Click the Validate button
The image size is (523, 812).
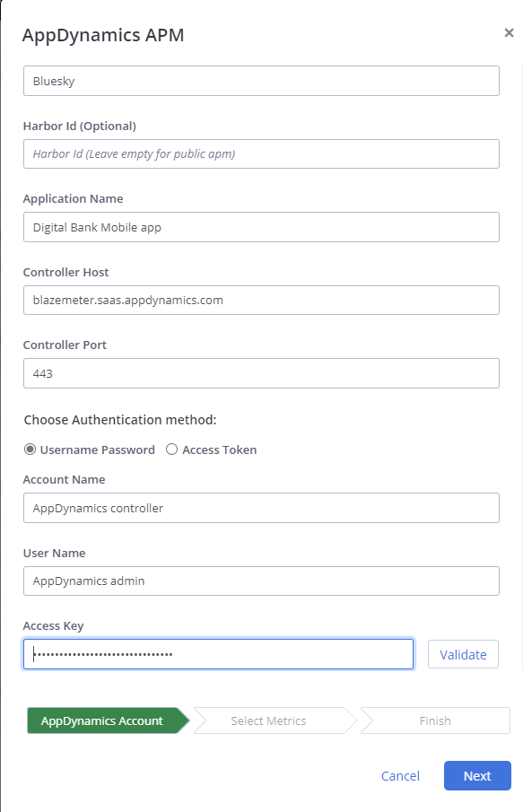[463, 655]
